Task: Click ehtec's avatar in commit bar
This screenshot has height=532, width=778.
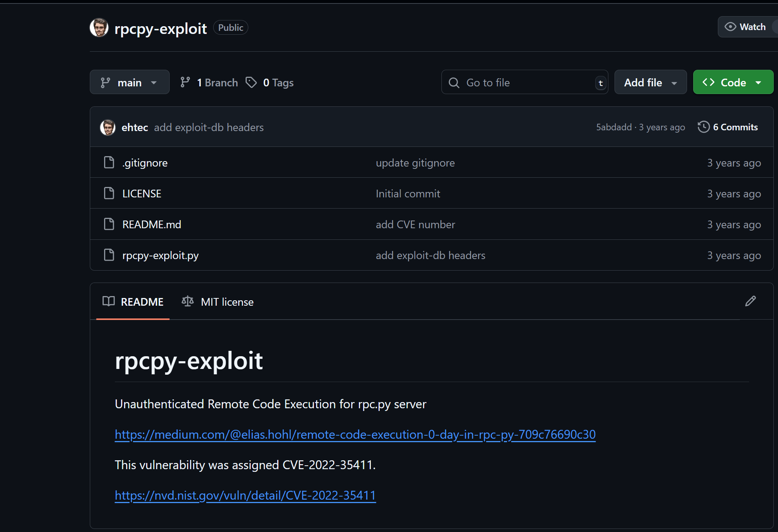Action: point(108,128)
